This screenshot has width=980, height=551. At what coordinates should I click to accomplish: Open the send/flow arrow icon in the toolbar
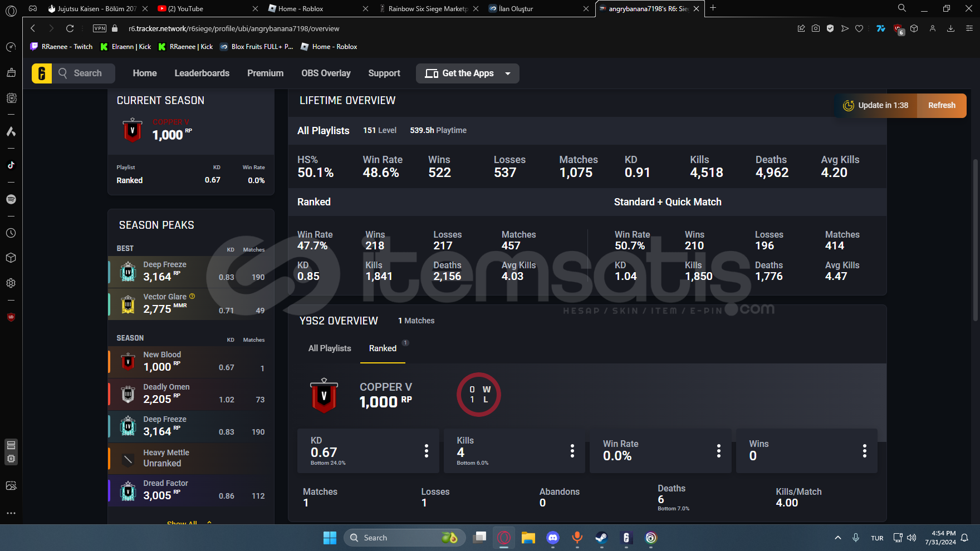click(845, 28)
